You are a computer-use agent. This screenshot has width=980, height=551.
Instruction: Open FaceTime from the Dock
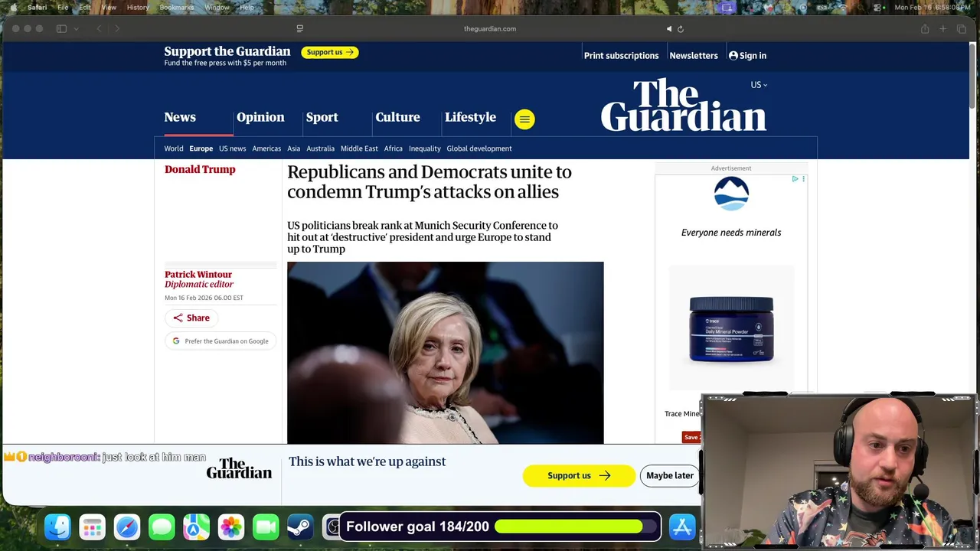pyautogui.click(x=266, y=527)
